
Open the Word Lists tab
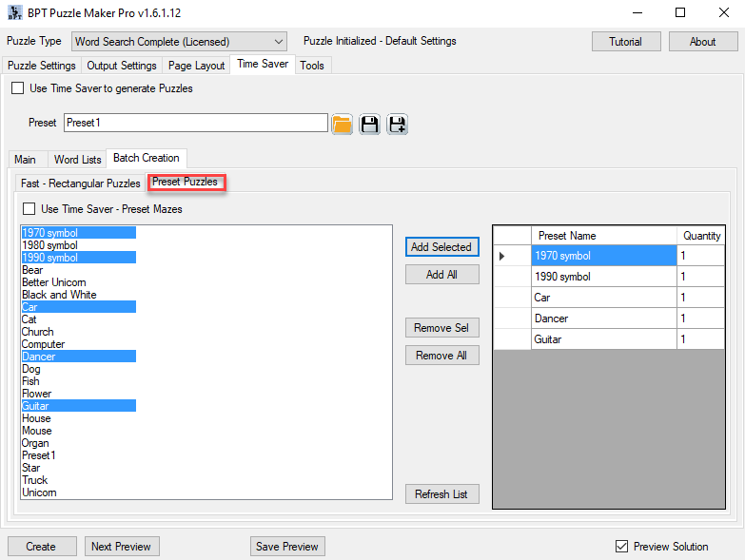(78, 159)
